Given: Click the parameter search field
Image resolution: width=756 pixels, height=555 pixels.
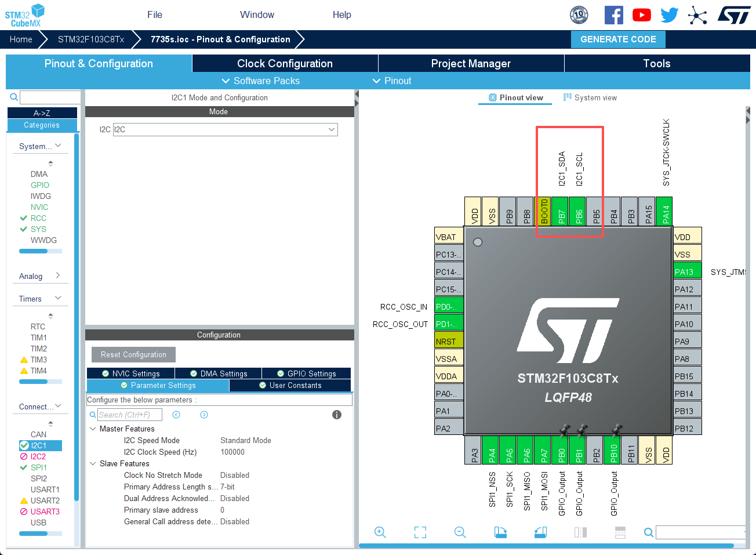Looking at the screenshot, I should click(x=130, y=415).
